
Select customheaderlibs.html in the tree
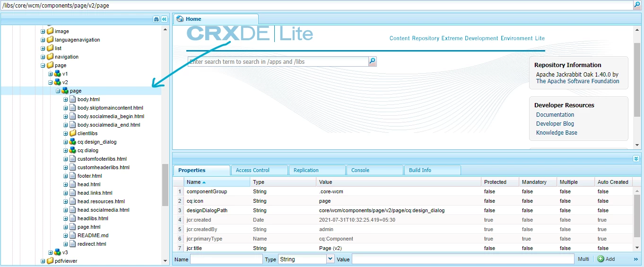tap(103, 167)
